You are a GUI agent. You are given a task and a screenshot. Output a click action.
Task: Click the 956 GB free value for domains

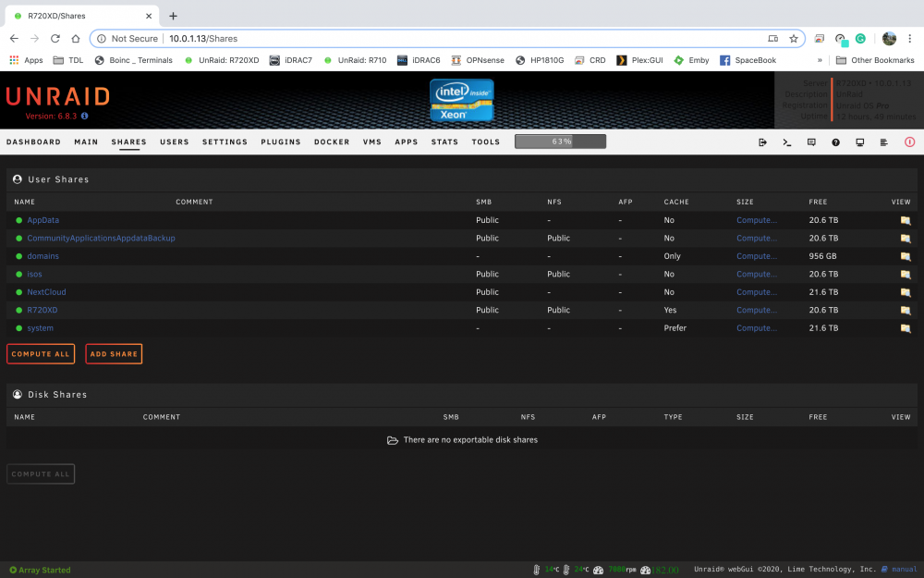pos(822,256)
